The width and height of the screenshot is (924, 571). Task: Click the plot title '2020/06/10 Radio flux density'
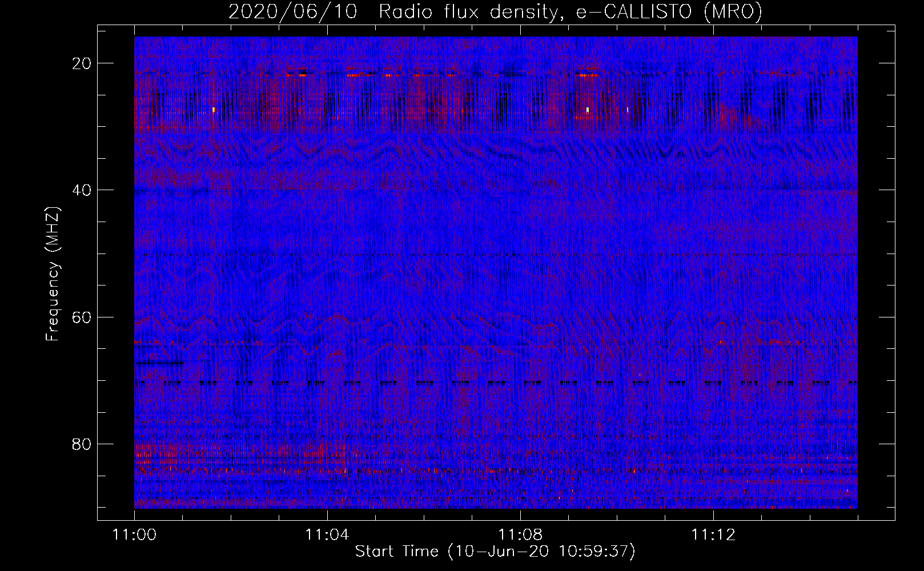pyautogui.click(x=495, y=11)
